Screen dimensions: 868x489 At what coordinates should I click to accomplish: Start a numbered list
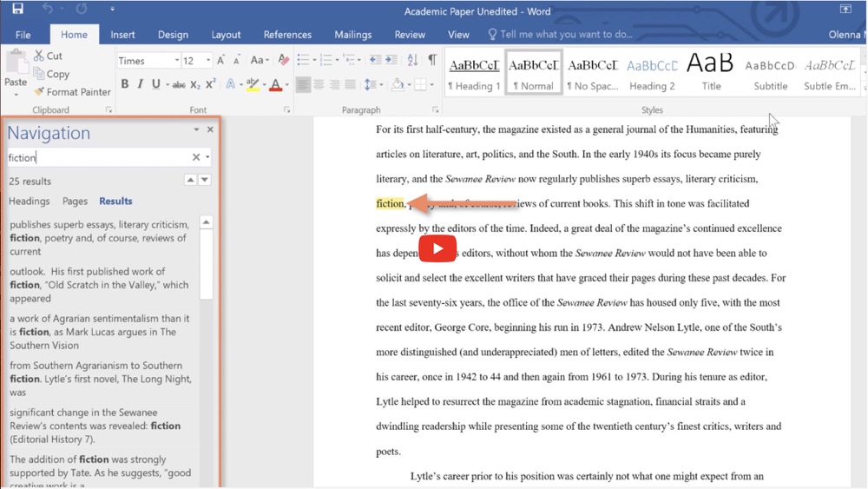tap(325, 60)
